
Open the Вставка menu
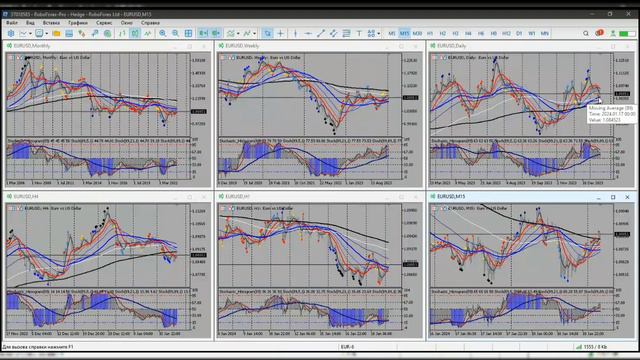pyautogui.click(x=51, y=23)
